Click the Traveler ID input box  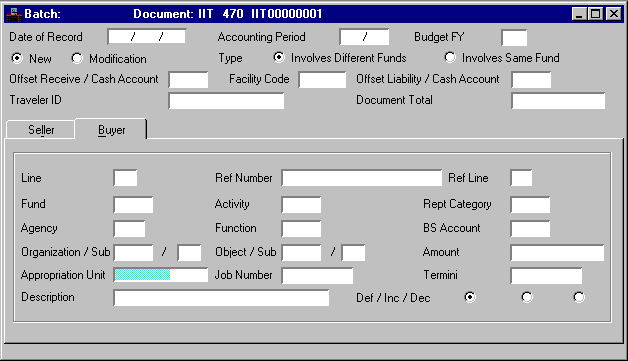tap(226, 101)
